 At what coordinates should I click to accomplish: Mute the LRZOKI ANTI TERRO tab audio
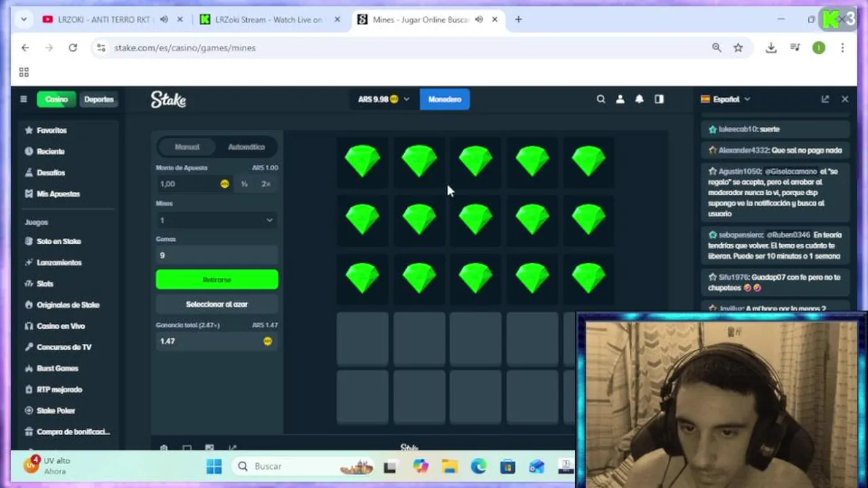(x=164, y=20)
